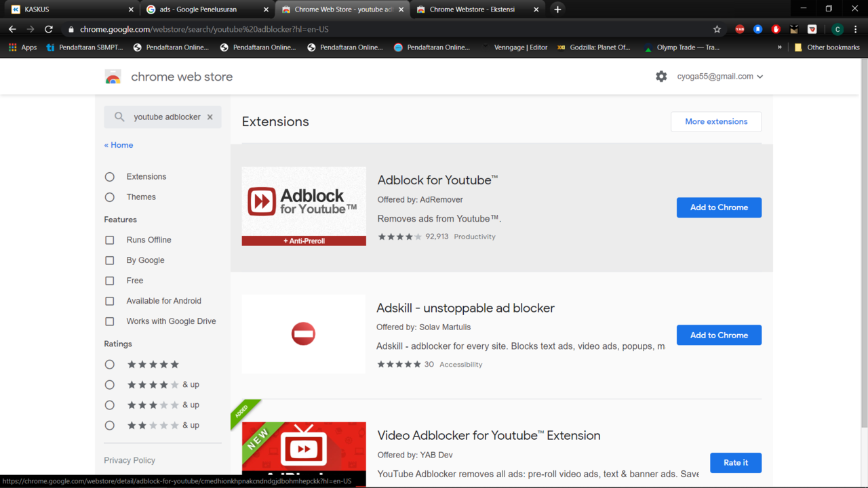Open Godzilla: Planet Of bookmark
The height and width of the screenshot is (488, 868).
click(x=594, y=47)
